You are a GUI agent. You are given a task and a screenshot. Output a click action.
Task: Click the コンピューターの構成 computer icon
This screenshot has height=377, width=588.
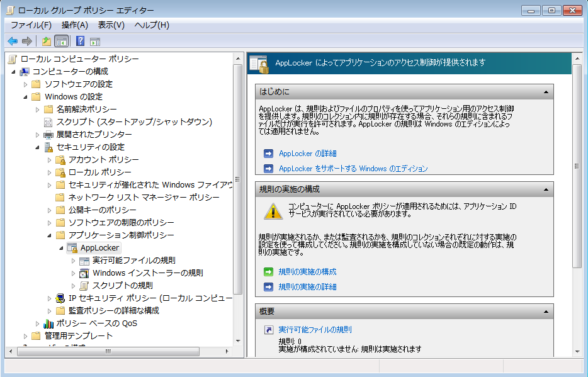[25, 72]
